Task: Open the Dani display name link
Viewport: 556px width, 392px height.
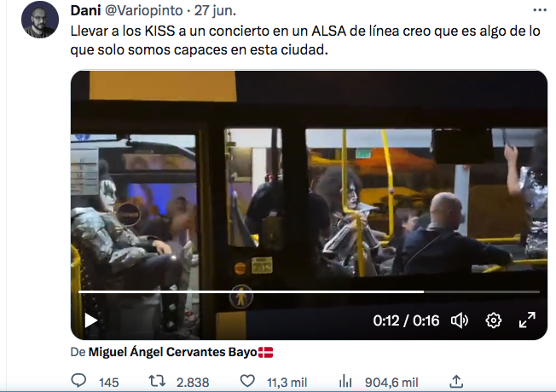Action: [85, 10]
